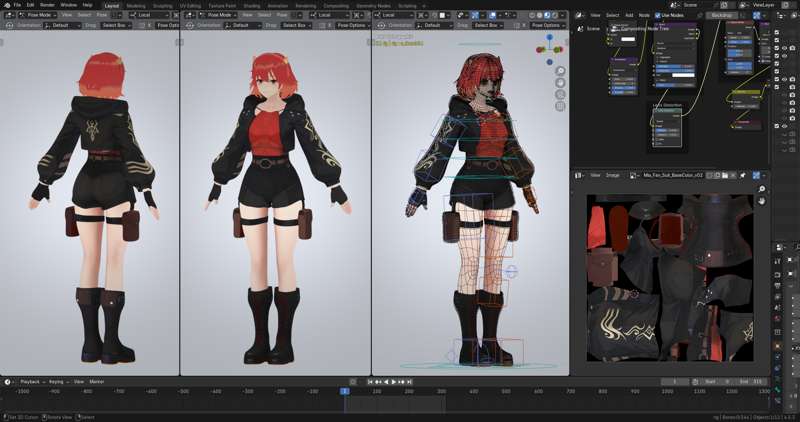
Task: Open the Edit menu
Action: point(31,5)
